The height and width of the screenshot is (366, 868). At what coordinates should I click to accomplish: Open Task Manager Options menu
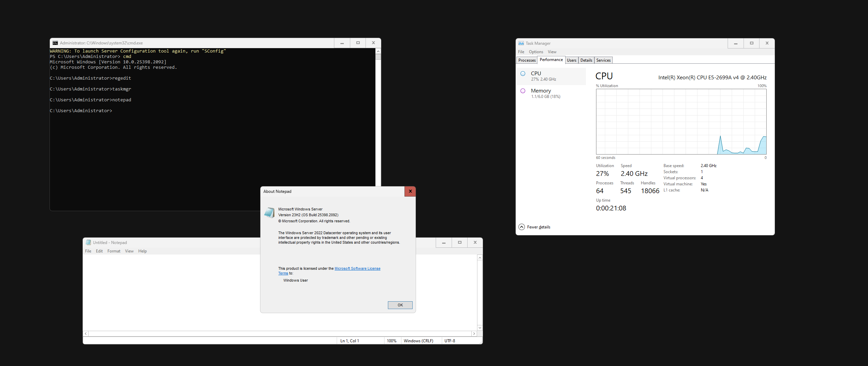click(536, 52)
